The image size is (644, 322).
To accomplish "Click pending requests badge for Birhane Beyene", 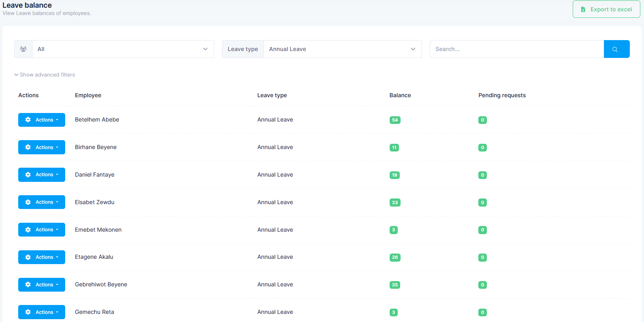I will click(482, 147).
